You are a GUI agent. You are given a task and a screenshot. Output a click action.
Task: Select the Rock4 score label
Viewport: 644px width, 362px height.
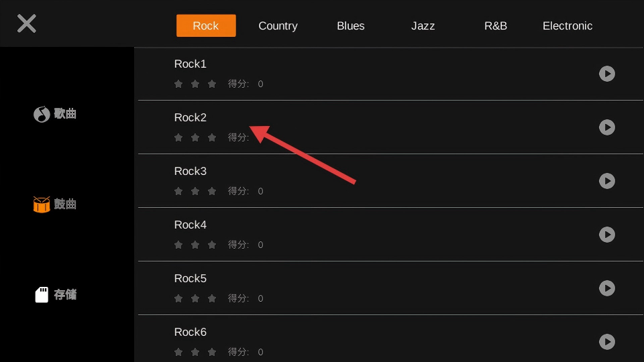tap(239, 245)
